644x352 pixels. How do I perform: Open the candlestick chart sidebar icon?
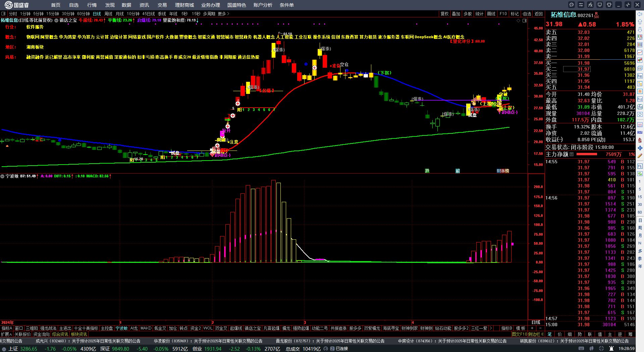[640, 60]
